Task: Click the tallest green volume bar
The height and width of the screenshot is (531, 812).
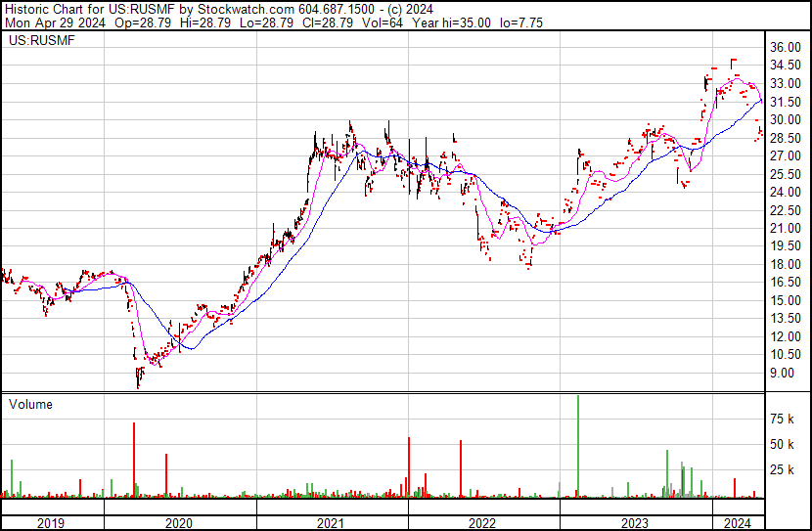Action: click(577, 445)
